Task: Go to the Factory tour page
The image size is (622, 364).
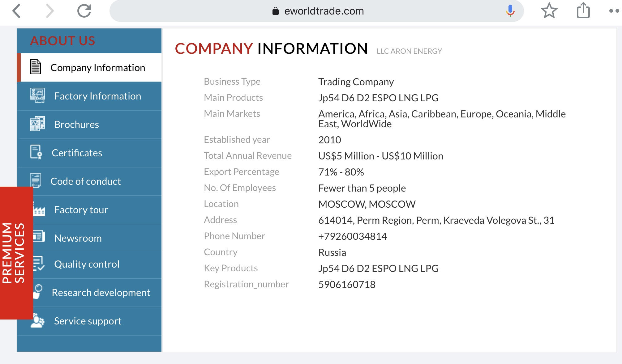Action: tap(81, 210)
